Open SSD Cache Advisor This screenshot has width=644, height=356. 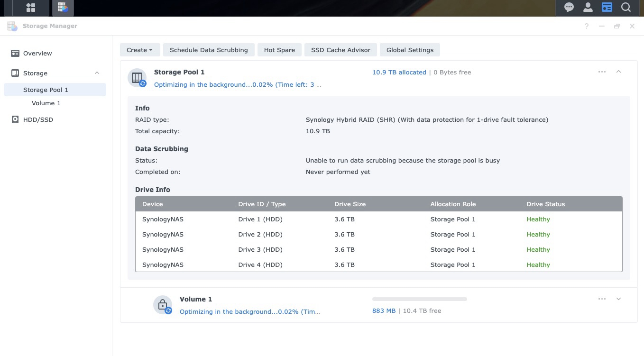[x=340, y=50]
